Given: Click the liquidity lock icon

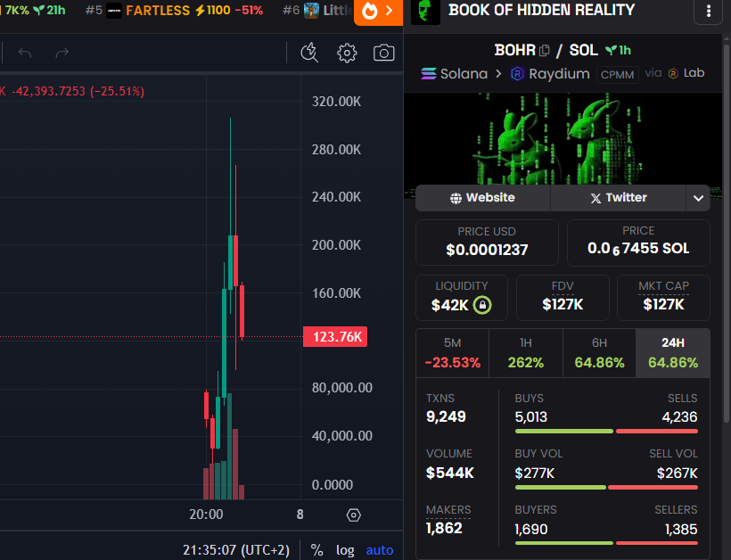Looking at the screenshot, I should coord(482,305).
